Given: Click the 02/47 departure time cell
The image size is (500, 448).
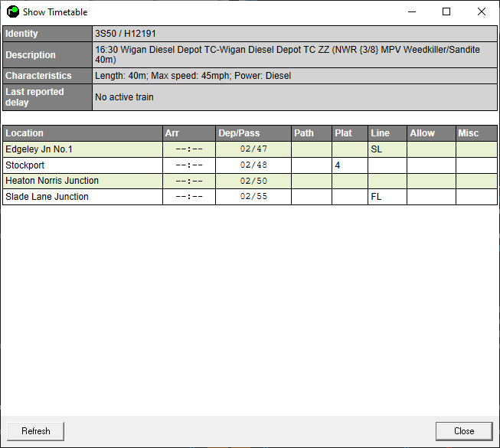Looking at the screenshot, I should [x=253, y=149].
